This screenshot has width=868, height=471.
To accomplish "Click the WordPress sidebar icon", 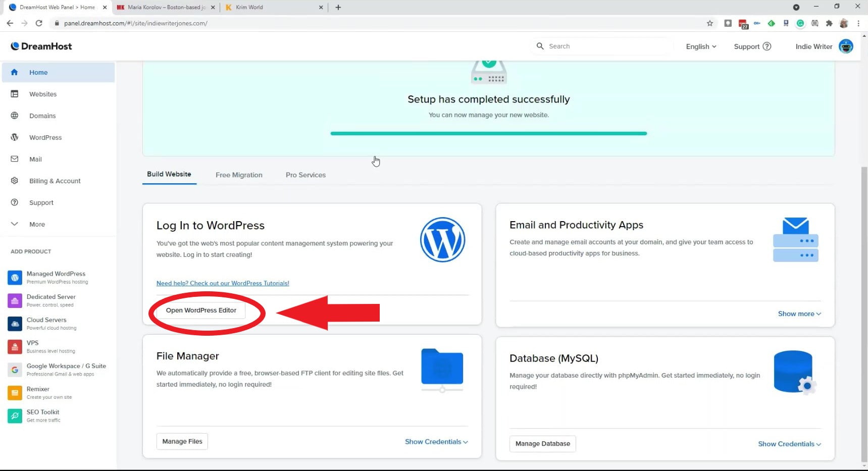I will click(x=15, y=137).
